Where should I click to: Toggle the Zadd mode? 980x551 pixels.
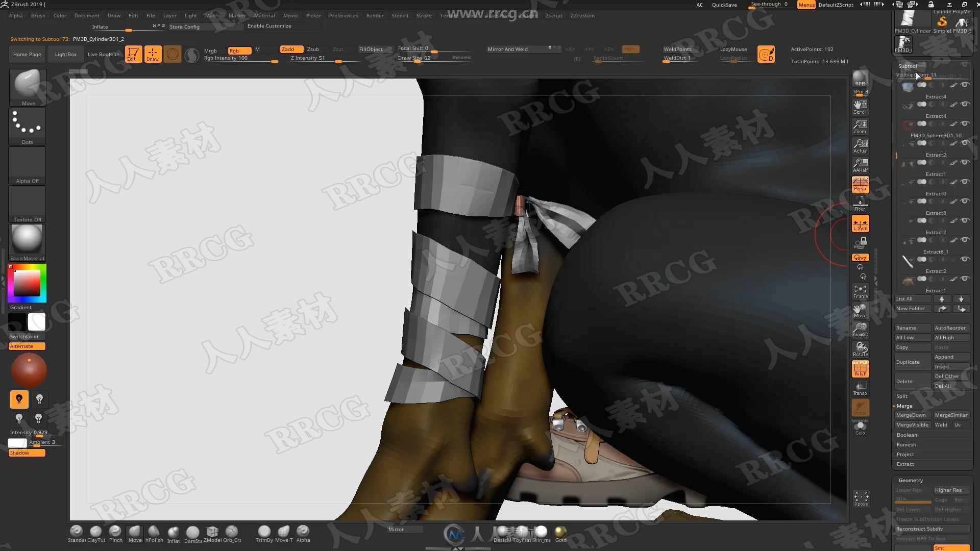click(x=291, y=49)
